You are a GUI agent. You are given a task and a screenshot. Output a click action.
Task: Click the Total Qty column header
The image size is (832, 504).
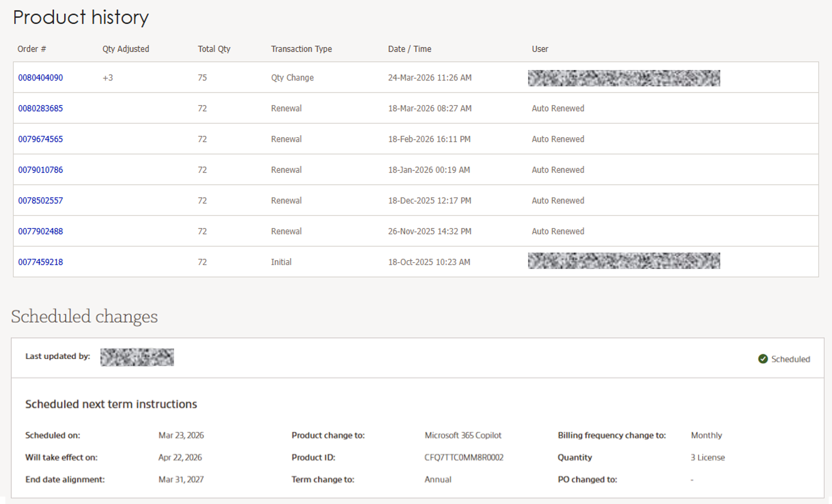point(214,49)
